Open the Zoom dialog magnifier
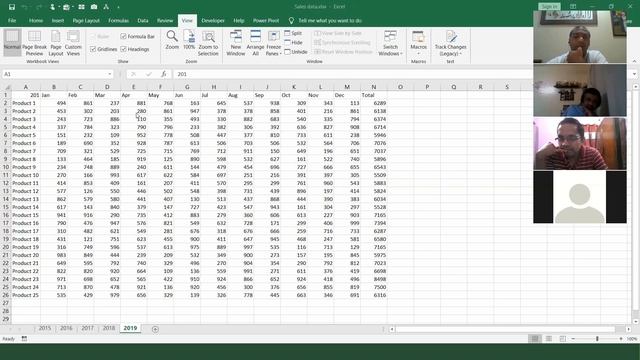Image resolution: width=640 pixels, height=360 pixels. [x=172, y=40]
